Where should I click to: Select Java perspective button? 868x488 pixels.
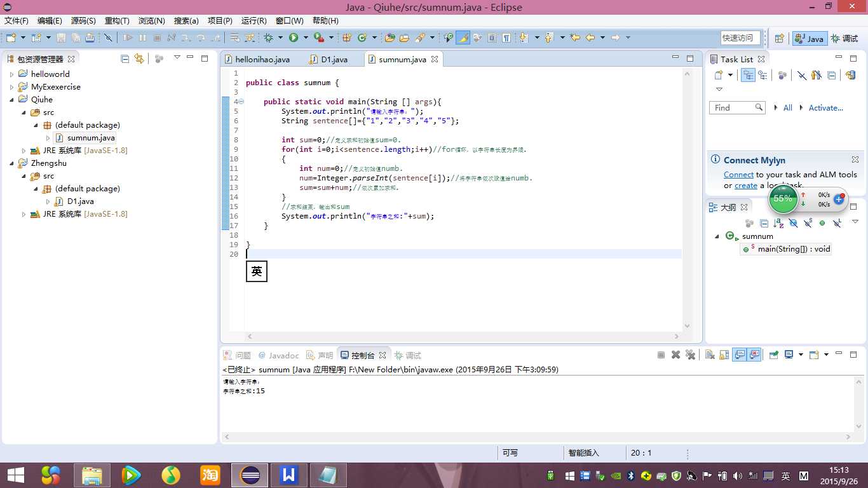[809, 38]
